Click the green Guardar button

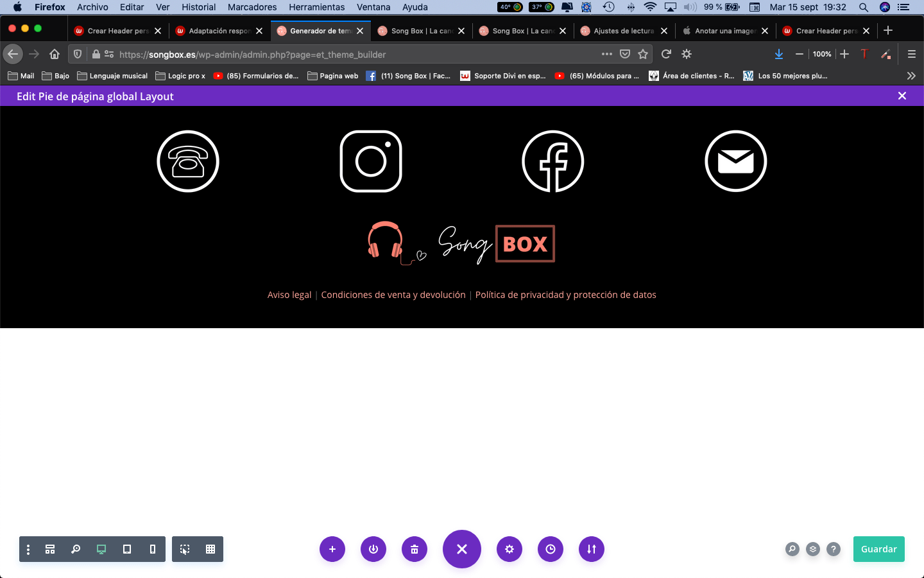(x=879, y=549)
